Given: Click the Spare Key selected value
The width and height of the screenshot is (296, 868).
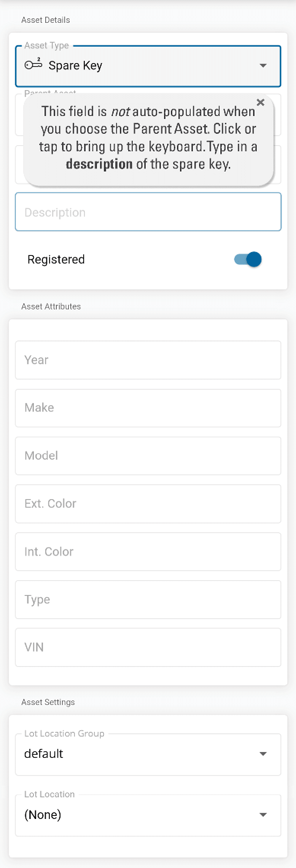Looking at the screenshot, I should pyautogui.click(x=75, y=66).
